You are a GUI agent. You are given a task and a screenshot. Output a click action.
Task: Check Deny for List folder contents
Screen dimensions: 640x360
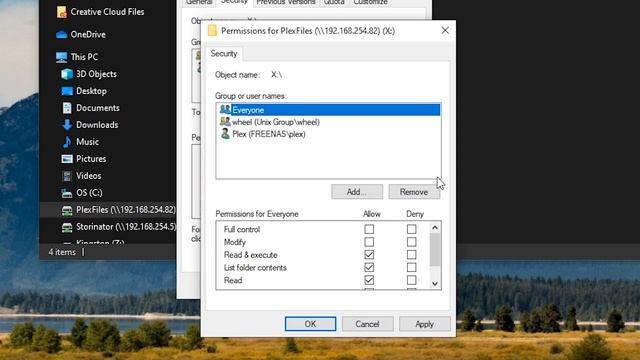(x=411, y=267)
